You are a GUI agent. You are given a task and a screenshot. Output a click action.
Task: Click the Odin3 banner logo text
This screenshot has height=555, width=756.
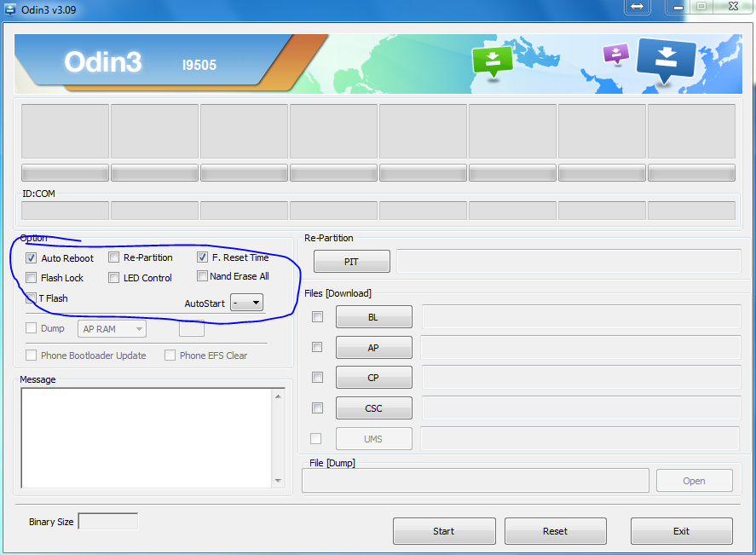click(102, 61)
